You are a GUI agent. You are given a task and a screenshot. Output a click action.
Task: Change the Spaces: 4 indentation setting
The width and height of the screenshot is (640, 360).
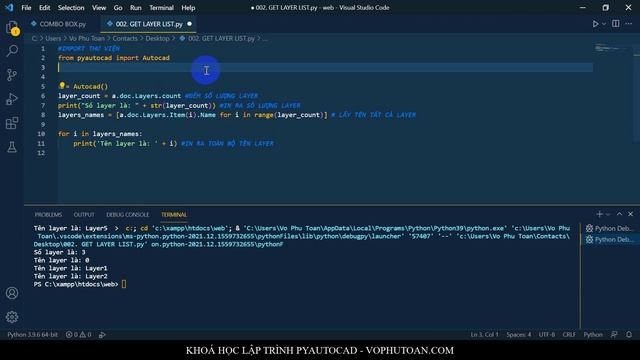[x=518, y=335]
